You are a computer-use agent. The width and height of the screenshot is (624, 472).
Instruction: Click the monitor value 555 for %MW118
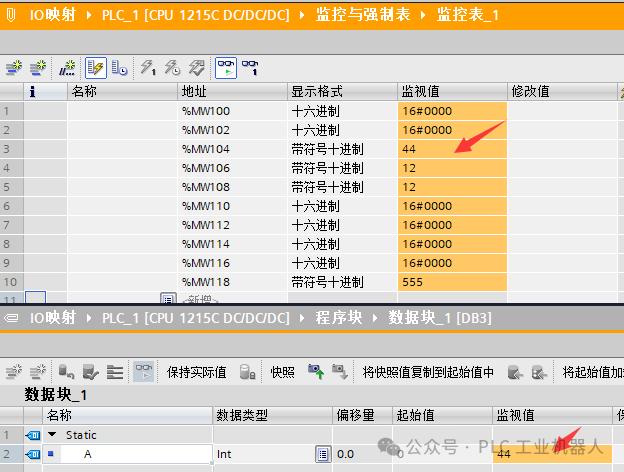pos(452,282)
